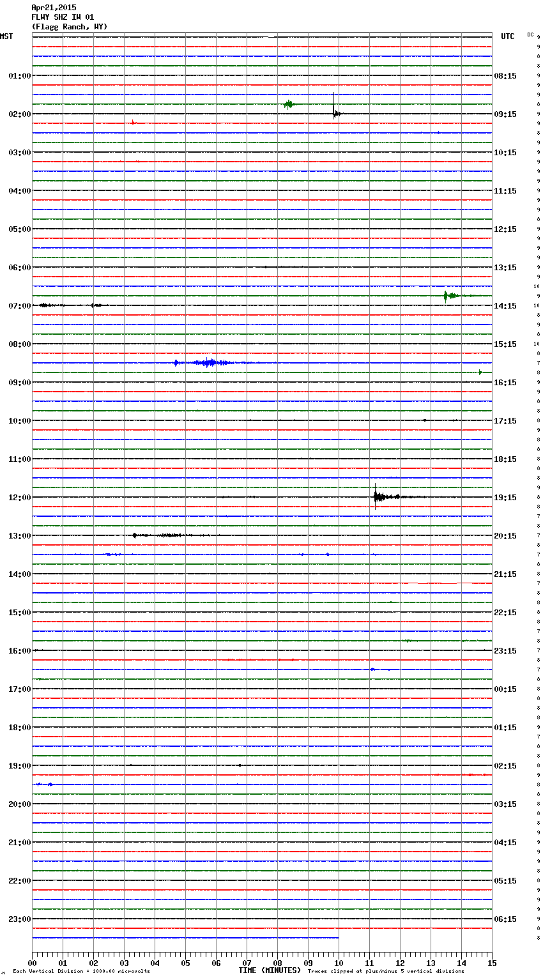Click the "Apr21,2015" date label

click(54, 8)
